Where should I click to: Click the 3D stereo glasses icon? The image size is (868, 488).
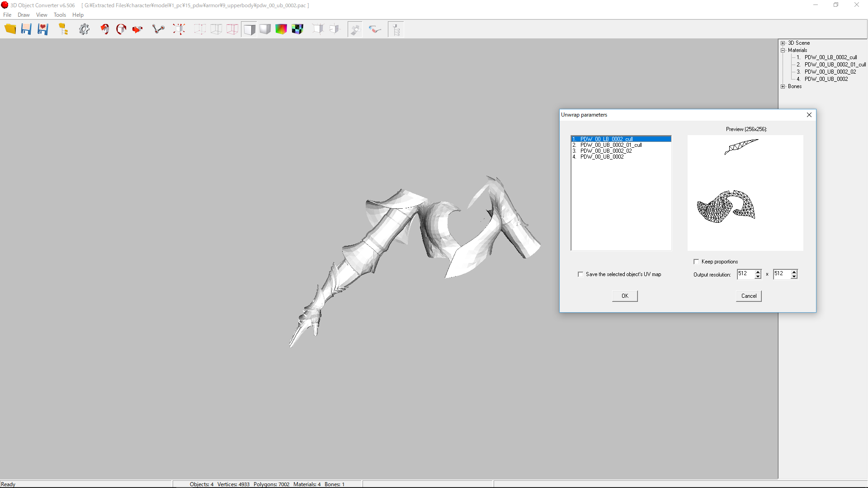[x=375, y=29]
